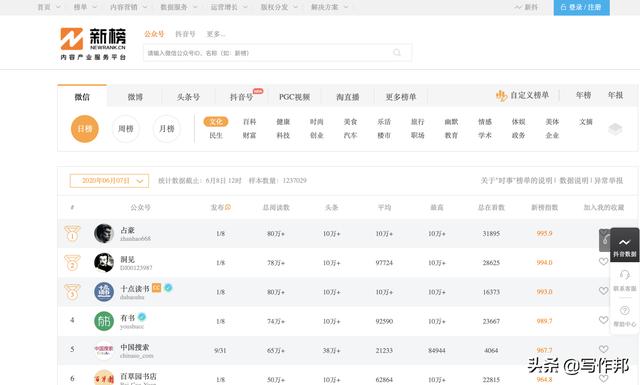Select the 健康 category filter
640x385 pixels.
point(283,122)
